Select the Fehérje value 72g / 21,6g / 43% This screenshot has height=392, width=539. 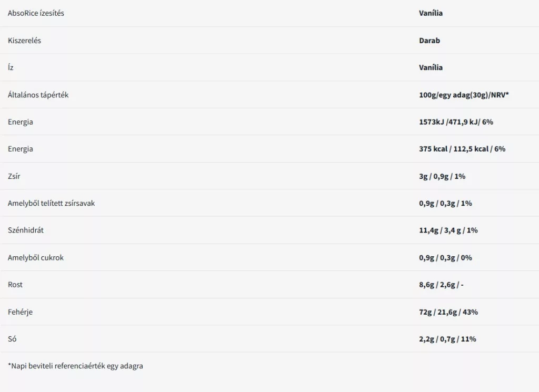pos(448,312)
